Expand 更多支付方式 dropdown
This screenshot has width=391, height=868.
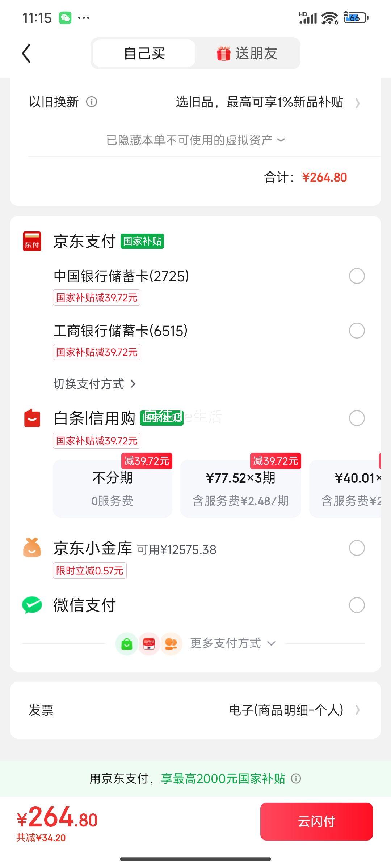tap(233, 643)
